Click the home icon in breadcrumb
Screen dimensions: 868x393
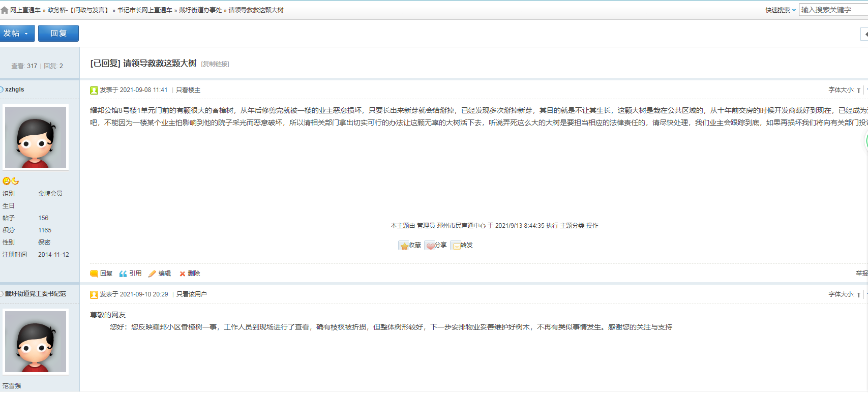(x=5, y=10)
